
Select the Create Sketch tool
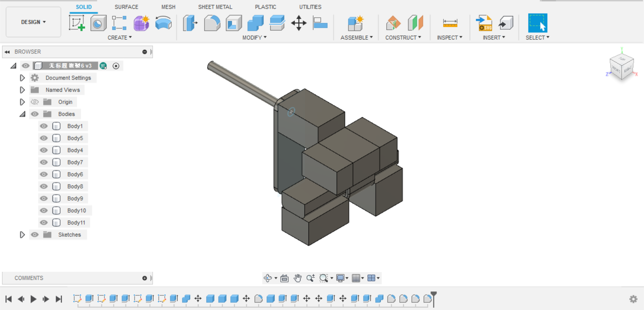click(77, 23)
